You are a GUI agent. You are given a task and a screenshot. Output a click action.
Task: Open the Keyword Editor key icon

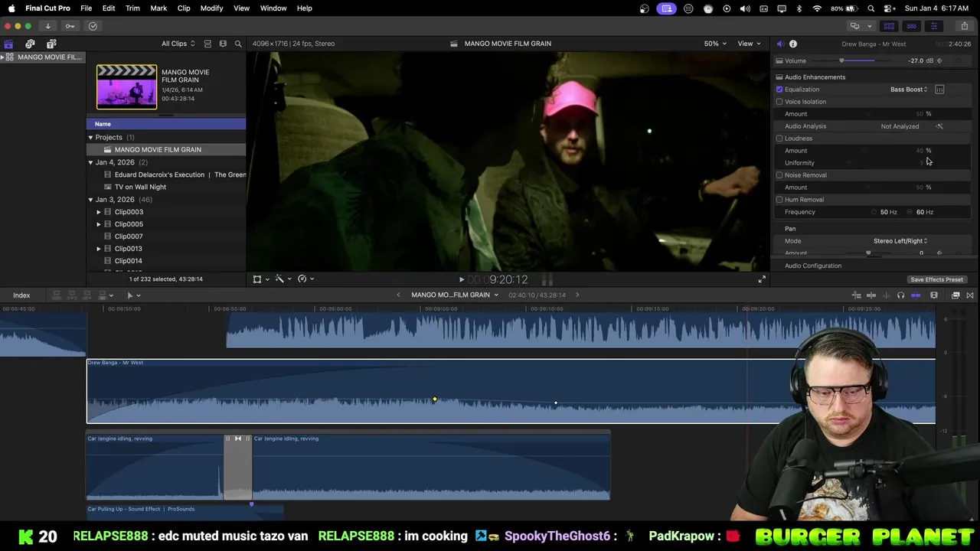pyautogui.click(x=70, y=26)
